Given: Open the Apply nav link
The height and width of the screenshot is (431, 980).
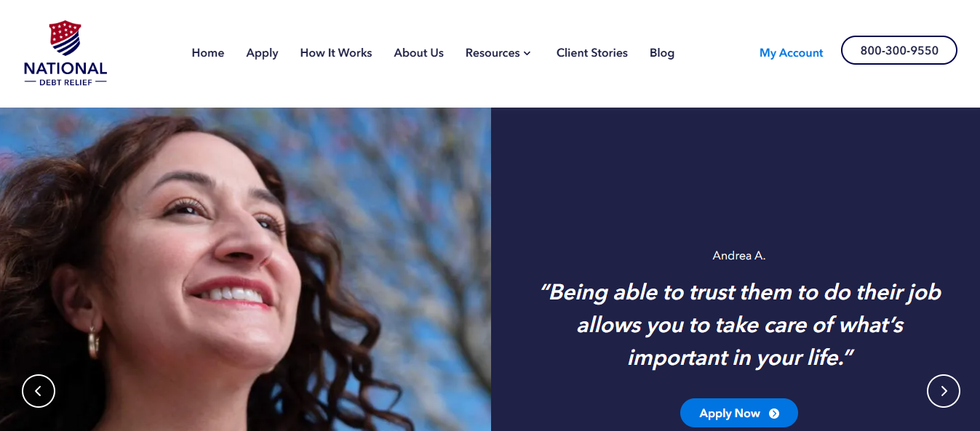Looking at the screenshot, I should tap(262, 53).
